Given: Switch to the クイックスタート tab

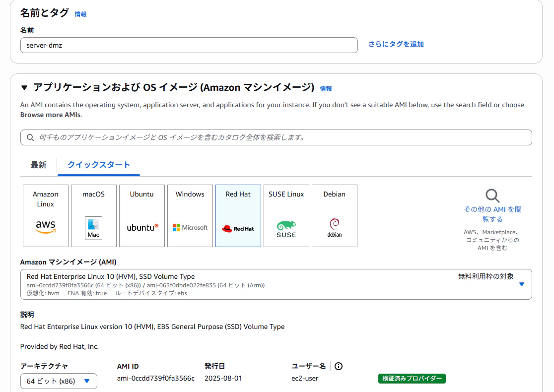Looking at the screenshot, I should (99, 165).
